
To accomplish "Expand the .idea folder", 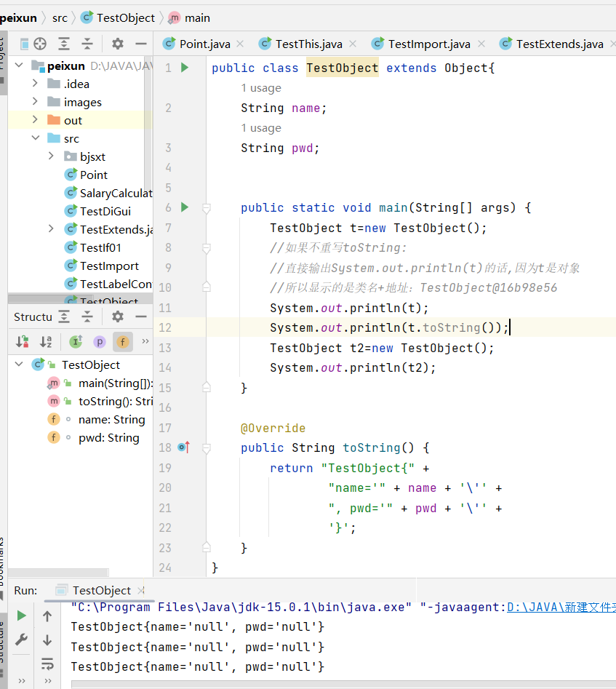I will pos(35,83).
